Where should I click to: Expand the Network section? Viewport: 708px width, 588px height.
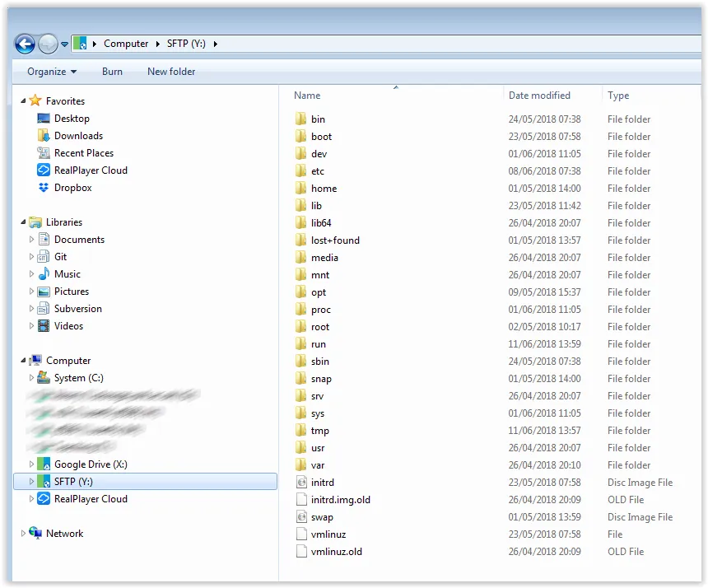23,533
